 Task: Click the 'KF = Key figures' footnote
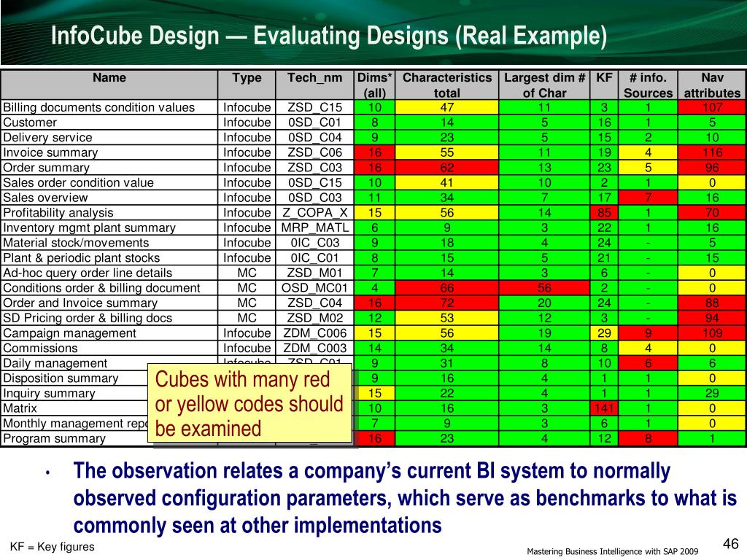point(53,547)
